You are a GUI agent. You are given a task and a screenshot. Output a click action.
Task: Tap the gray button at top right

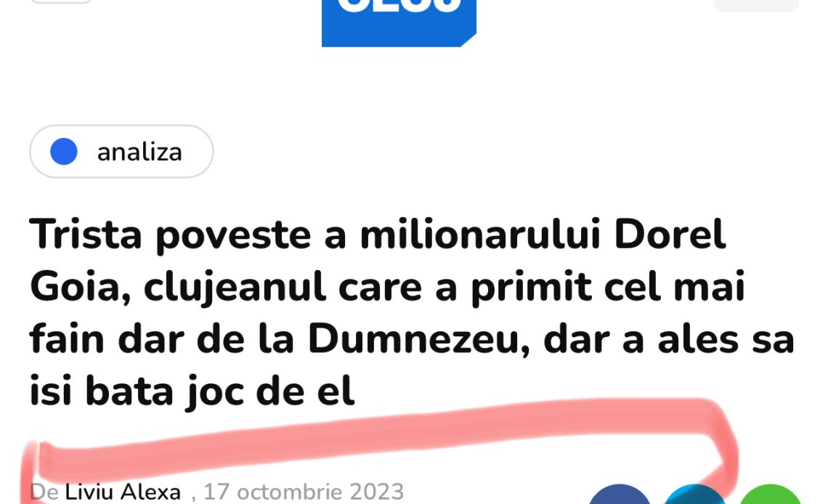click(x=756, y=5)
